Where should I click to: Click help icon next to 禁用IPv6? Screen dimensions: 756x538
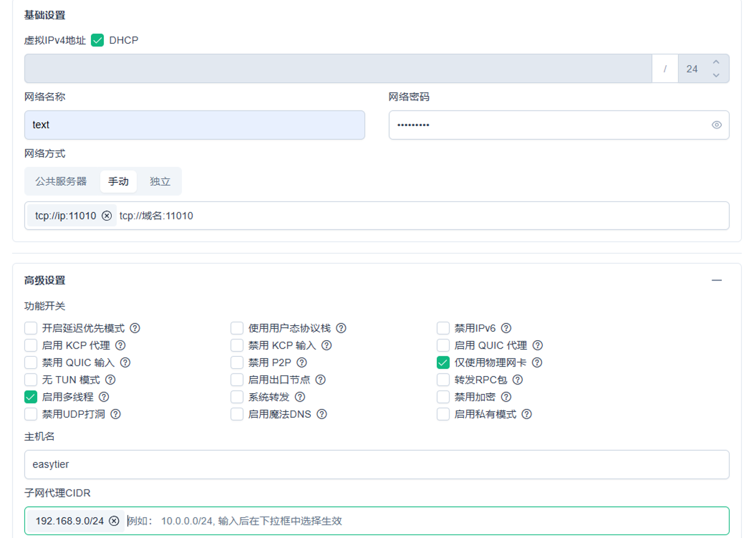[506, 328]
